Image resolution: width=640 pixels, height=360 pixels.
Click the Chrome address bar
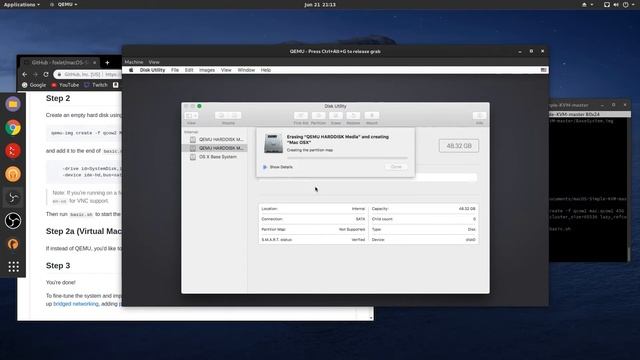[x=88, y=74]
